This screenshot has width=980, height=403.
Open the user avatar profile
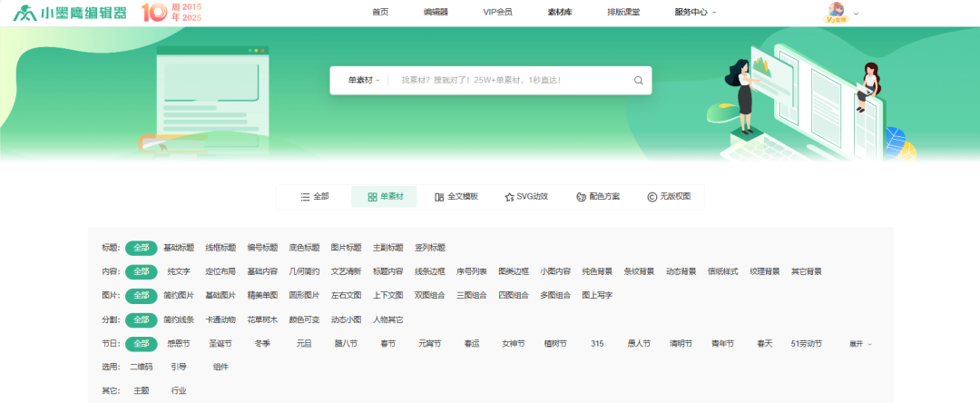(837, 12)
